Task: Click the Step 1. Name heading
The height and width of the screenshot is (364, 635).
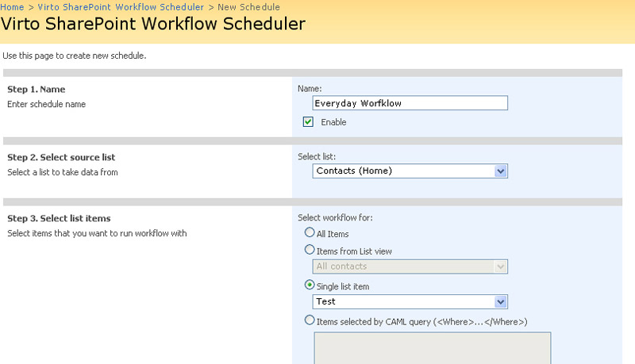Action: pos(36,90)
